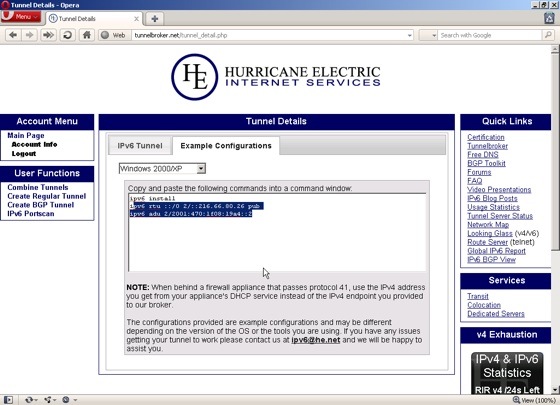
Task: Click the Web security badge in address bar
Action: (x=114, y=35)
